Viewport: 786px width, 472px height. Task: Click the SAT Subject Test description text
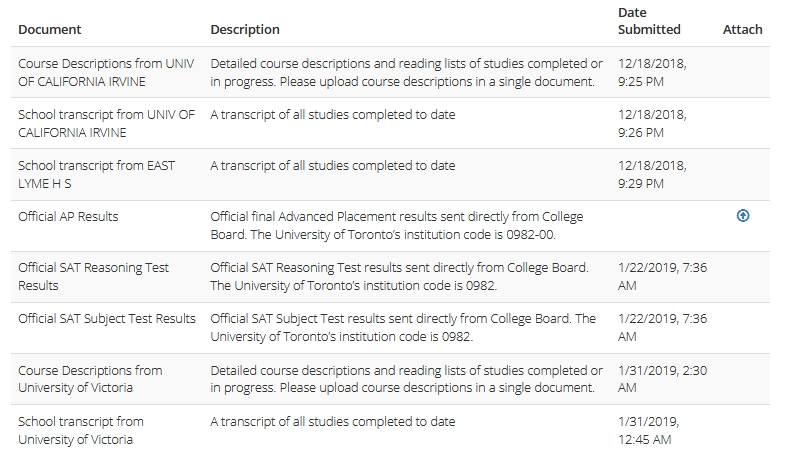coord(403,327)
